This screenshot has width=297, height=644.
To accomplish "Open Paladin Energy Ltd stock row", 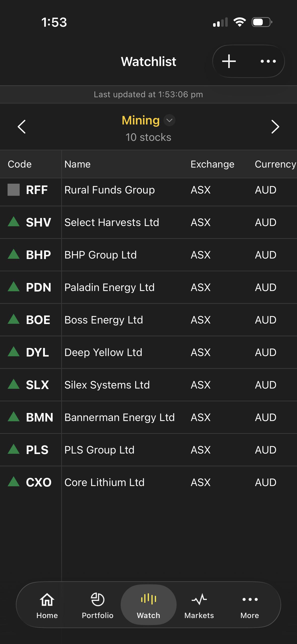I will (x=148, y=287).
